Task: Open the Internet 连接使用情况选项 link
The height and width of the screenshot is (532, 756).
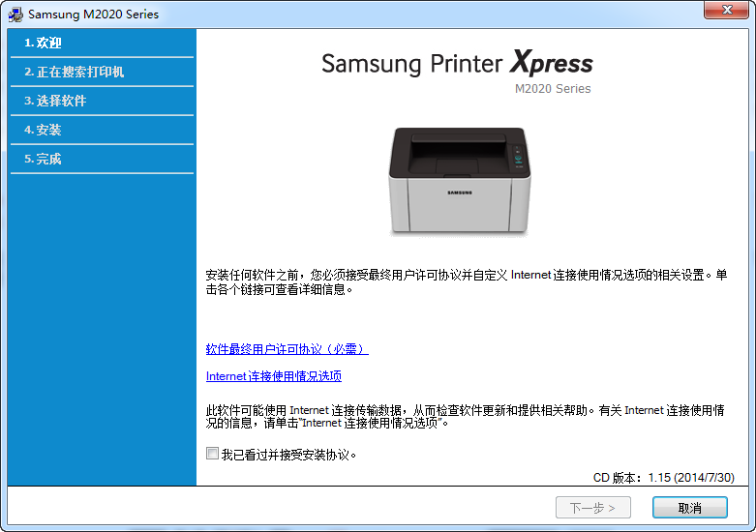Action: [273, 376]
